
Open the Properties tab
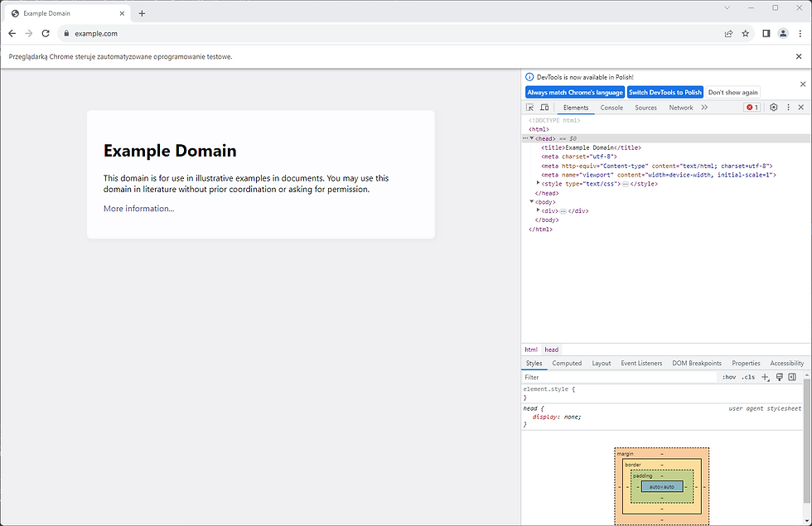747,364
